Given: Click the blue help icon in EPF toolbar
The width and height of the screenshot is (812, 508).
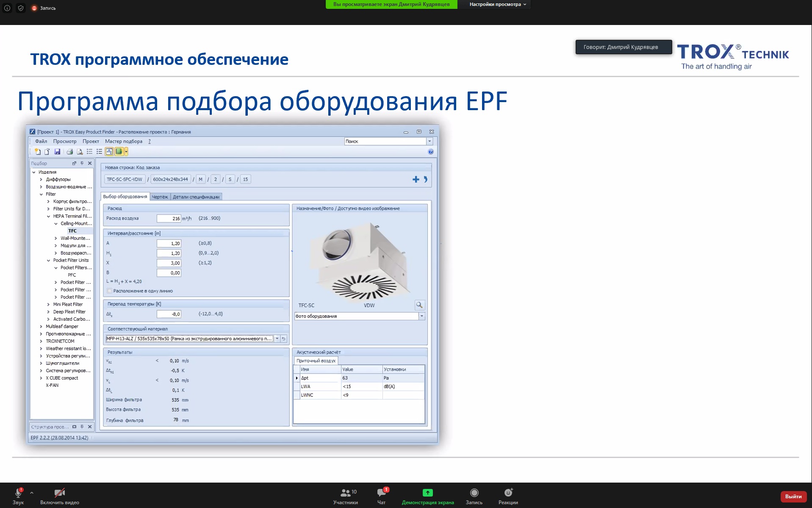Looking at the screenshot, I should (x=431, y=152).
